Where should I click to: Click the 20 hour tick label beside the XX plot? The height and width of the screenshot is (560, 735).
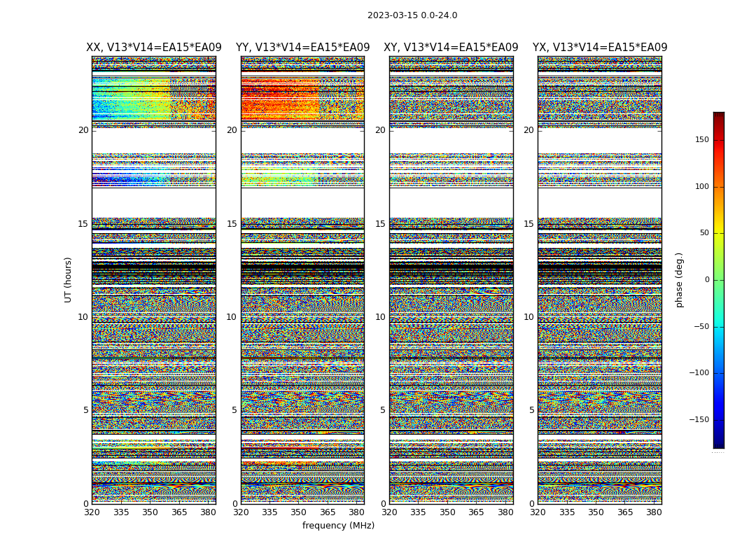[x=83, y=130]
